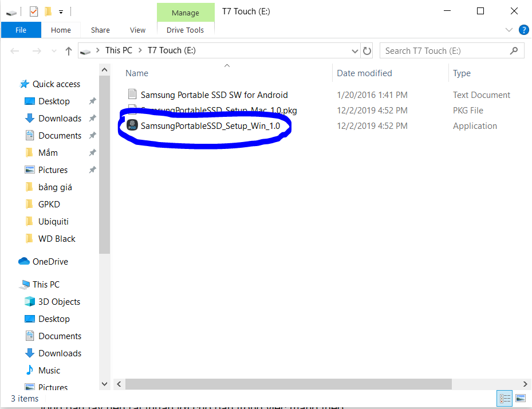Click the Properties quick access toolbar icon
Screen dimensions: 532x409
click(x=34, y=12)
